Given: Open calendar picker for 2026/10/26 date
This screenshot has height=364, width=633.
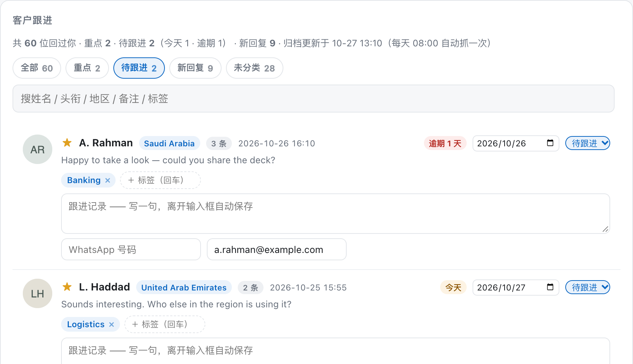Looking at the screenshot, I should [550, 143].
